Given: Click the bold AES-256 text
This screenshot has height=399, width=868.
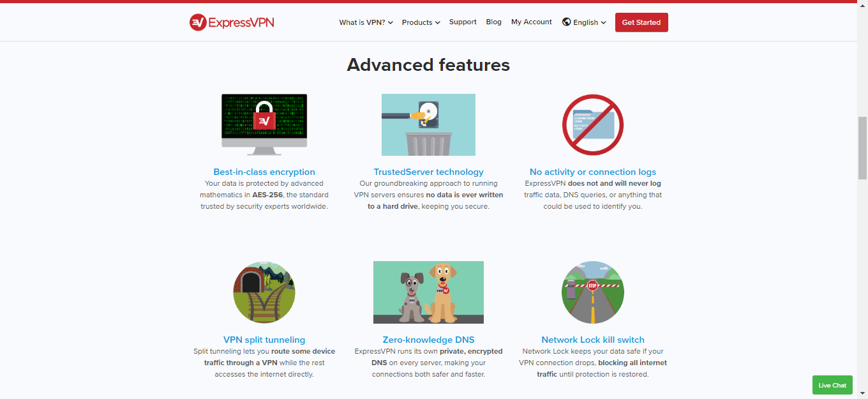Looking at the screenshot, I should click(x=267, y=195).
